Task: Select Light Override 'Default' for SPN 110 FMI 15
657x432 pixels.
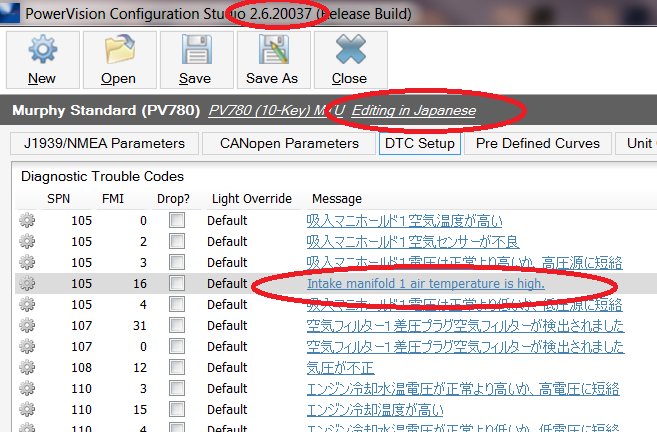Action: point(227,409)
